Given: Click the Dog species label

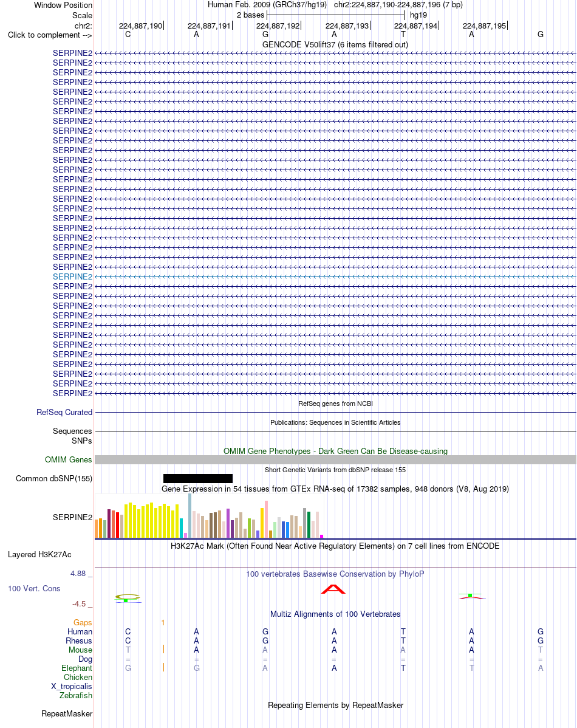Looking at the screenshot, I should [x=86, y=659].
